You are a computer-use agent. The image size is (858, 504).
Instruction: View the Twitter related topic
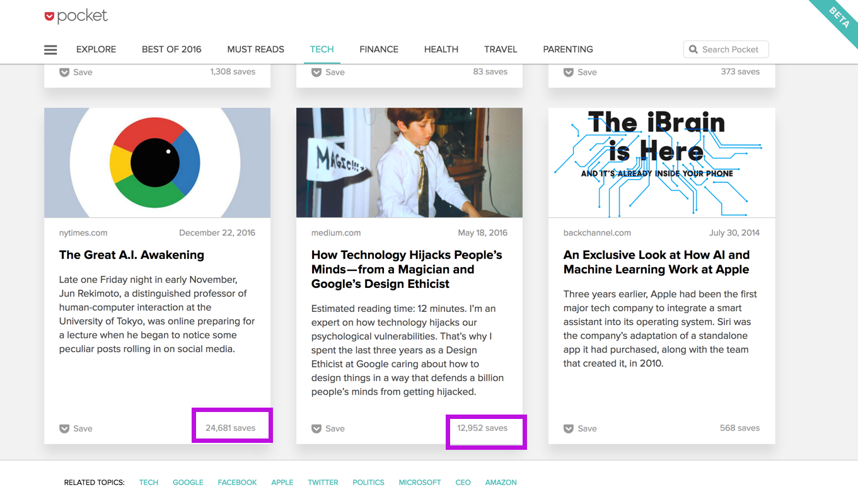[323, 483]
